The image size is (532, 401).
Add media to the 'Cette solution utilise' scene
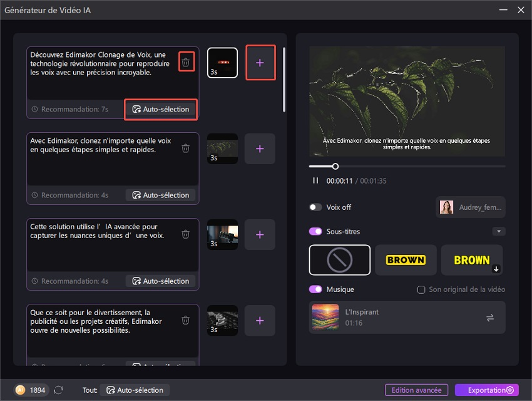point(260,234)
